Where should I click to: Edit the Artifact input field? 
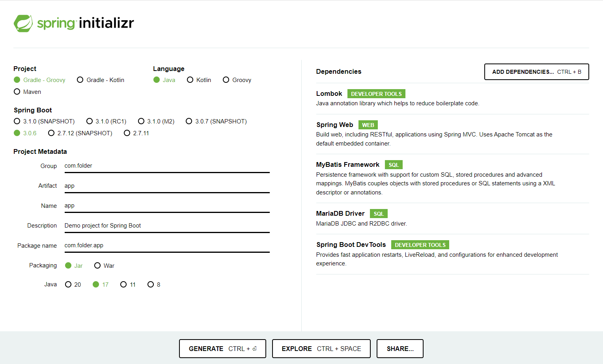click(x=167, y=186)
